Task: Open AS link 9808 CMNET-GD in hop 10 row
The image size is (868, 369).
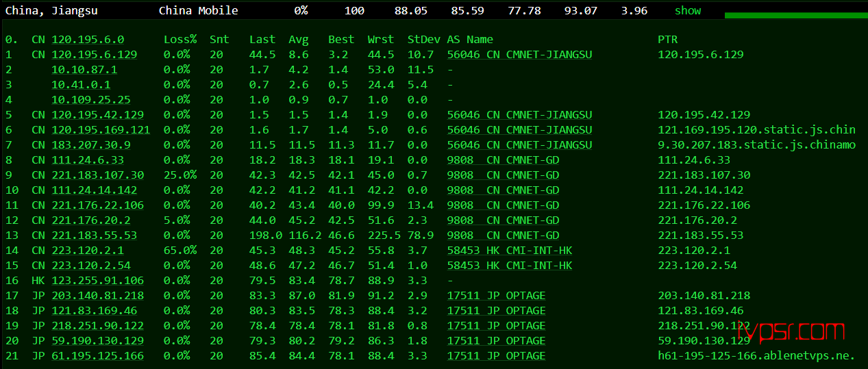Action: tap(503, 190)
